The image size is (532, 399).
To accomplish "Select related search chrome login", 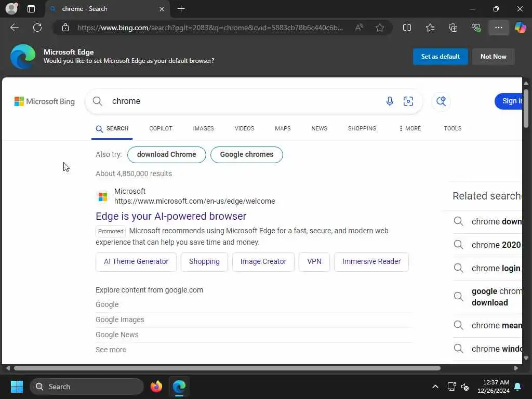I will tap(487, 268).
